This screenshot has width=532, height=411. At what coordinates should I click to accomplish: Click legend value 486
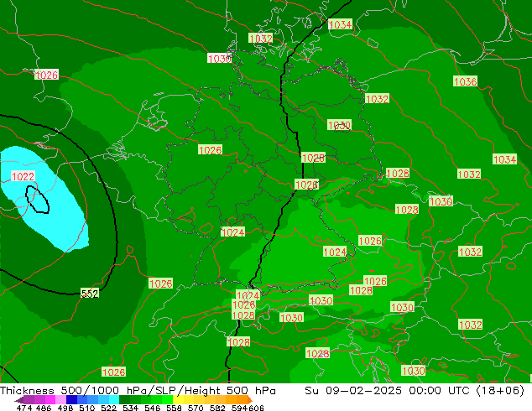44,408
